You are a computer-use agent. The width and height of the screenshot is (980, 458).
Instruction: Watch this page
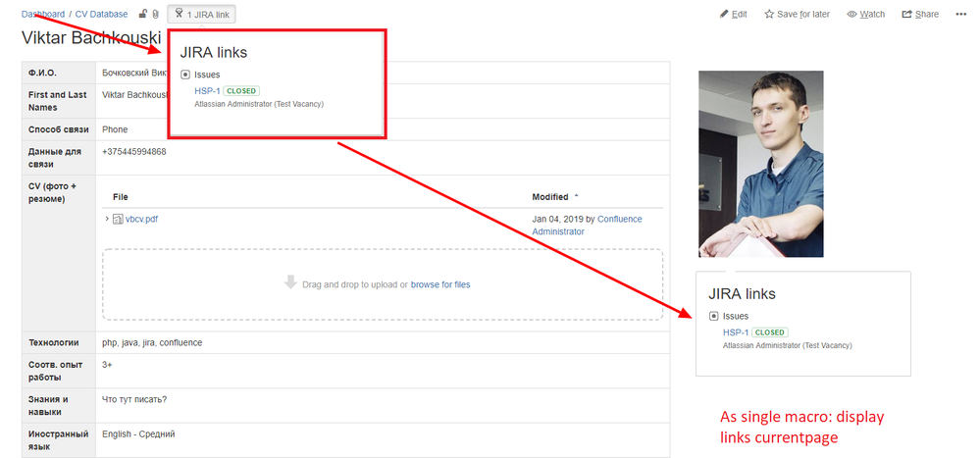pyautogui.click(x=865, y=14)
